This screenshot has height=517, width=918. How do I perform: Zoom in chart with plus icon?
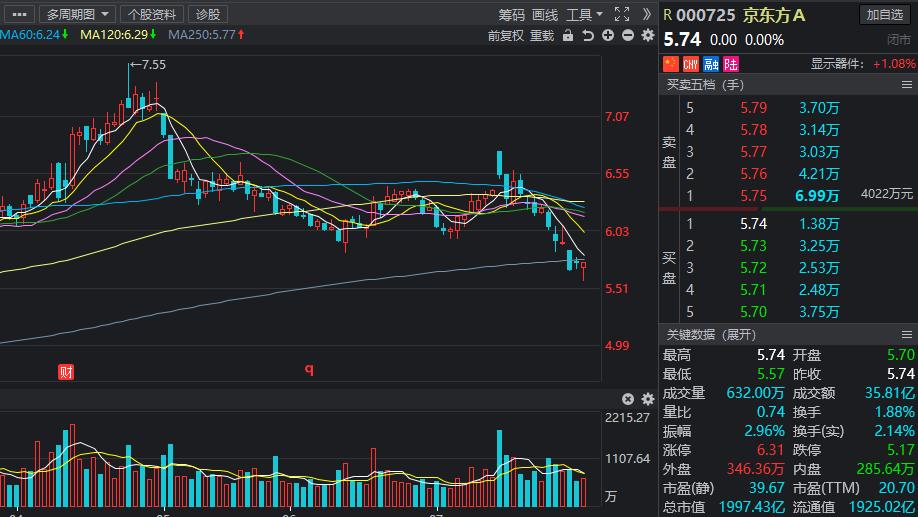click(608, 35)
